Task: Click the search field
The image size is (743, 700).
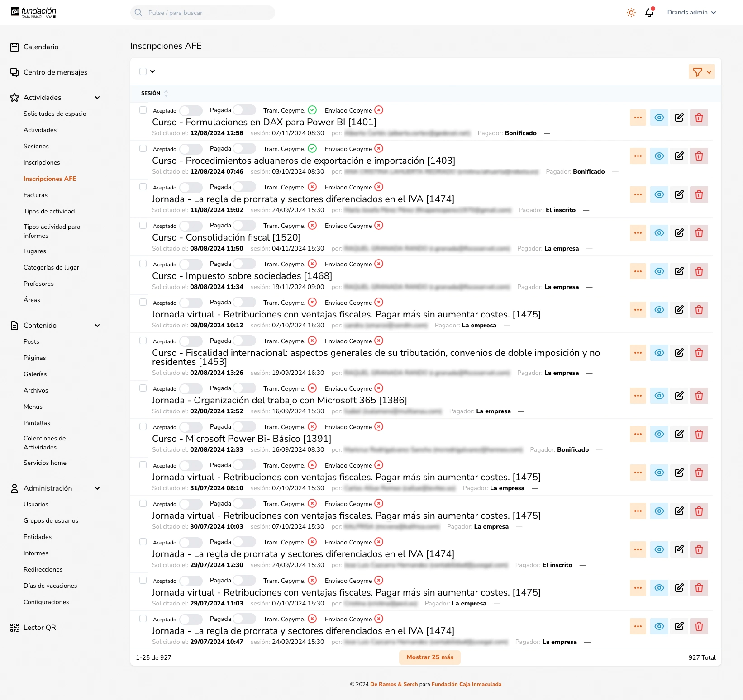Action: coord(203,13)
